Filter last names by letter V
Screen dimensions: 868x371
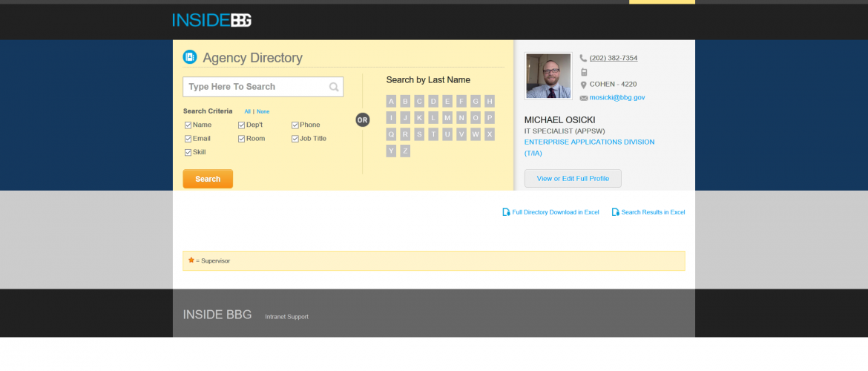[461, 134]
